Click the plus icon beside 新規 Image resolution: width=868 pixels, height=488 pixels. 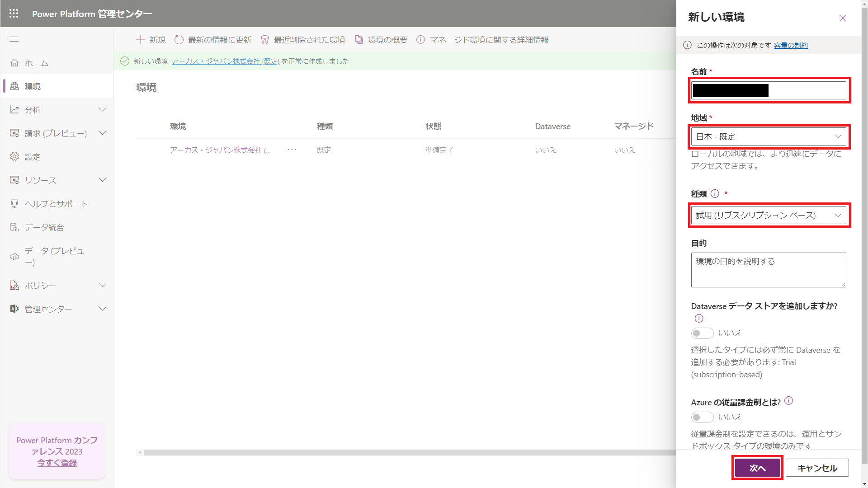pos(141,40)
